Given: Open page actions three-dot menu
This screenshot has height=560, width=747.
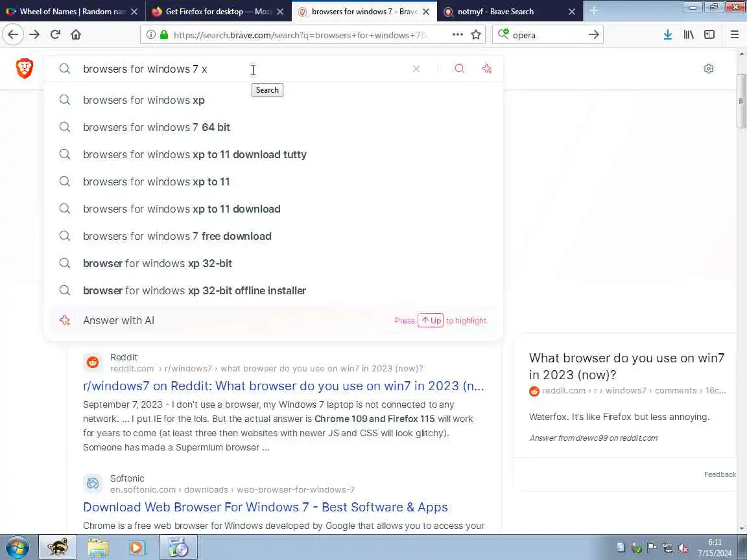Looking at the screenshot, I should (x=457, y=34).
